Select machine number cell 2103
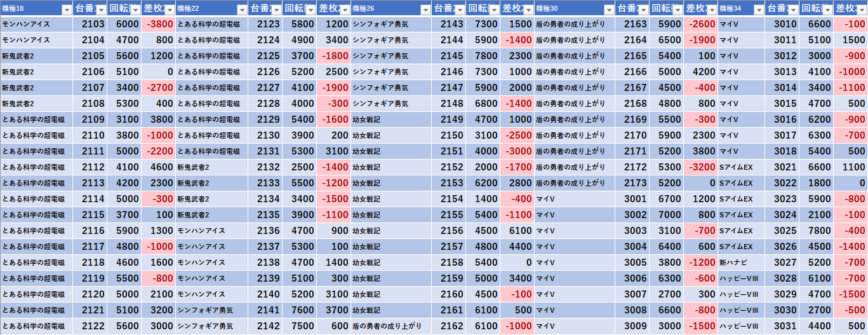The image size is (868, 335). point(90,24)
